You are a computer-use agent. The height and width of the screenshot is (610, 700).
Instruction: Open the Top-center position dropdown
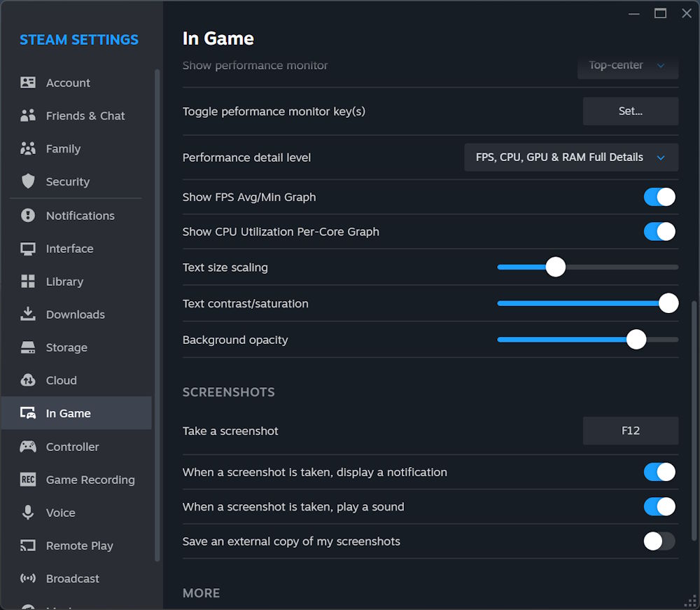tap(627, 65)
